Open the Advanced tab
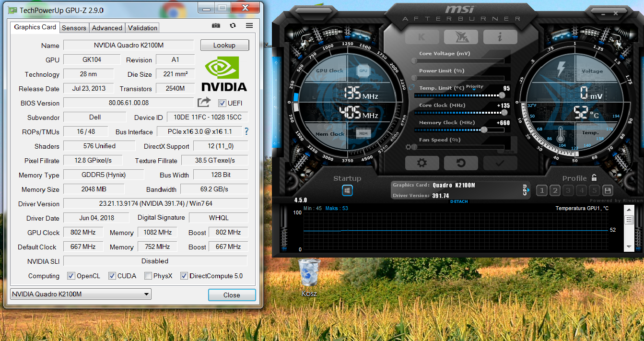Viewport: 644px width, 341px height. click(107, 28)
